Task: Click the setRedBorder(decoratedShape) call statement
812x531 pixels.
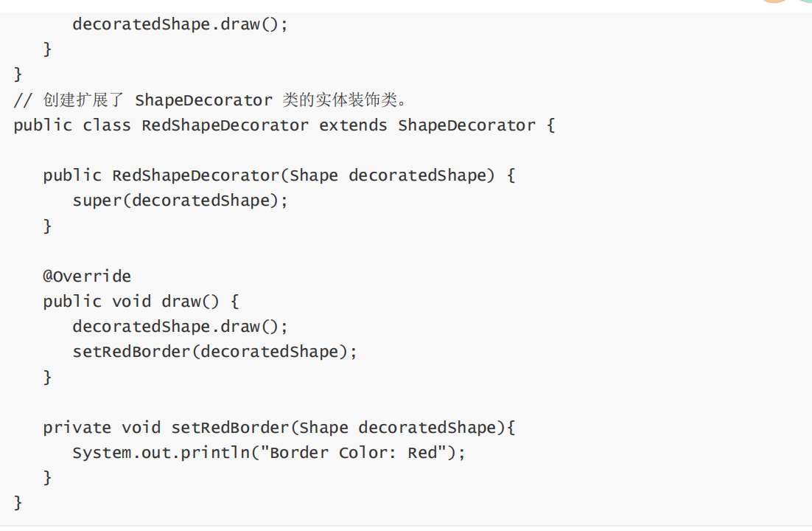Action: pyautogui.click(x=215, y=352)
